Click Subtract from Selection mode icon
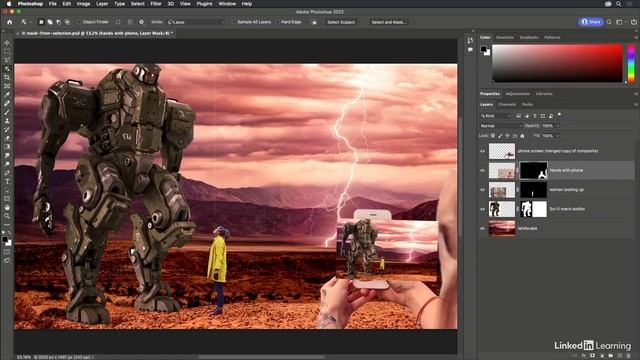This screenshot has width=640, height=360. tap(59, 22)
